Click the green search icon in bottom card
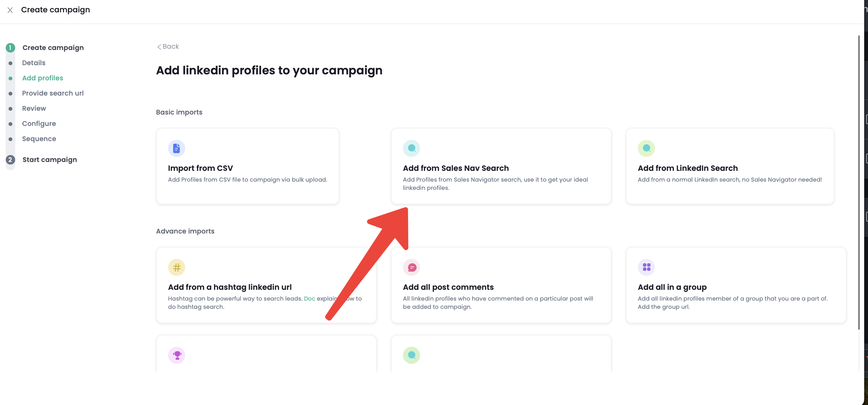 (411, 355)
